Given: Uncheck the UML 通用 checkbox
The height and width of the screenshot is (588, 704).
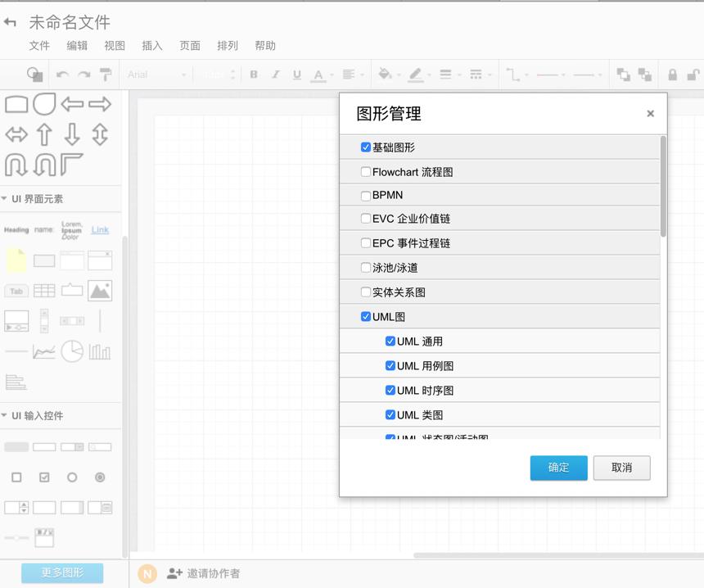Looking at the screenshot, I should coord(390,341).
